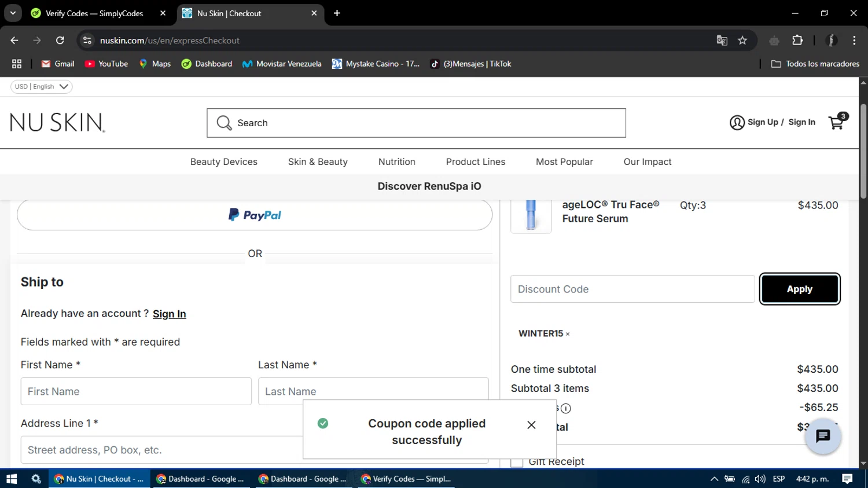Open Discover RenuSpa iO banner
The height and width of the screenshot is (488, 868).
[429, 186]
